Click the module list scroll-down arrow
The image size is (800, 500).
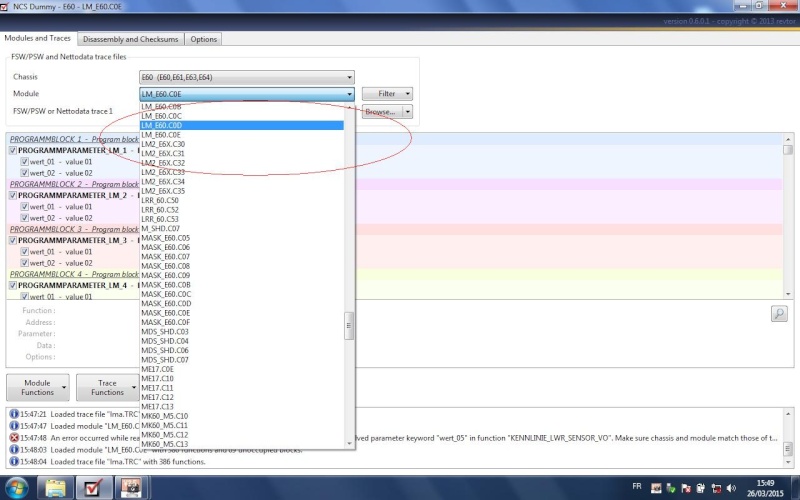coord(349,443)
